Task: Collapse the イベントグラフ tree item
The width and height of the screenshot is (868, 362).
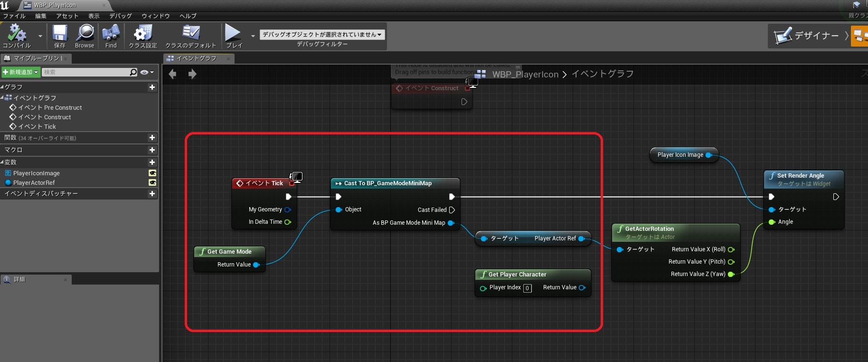Action: tap(2, 98)
